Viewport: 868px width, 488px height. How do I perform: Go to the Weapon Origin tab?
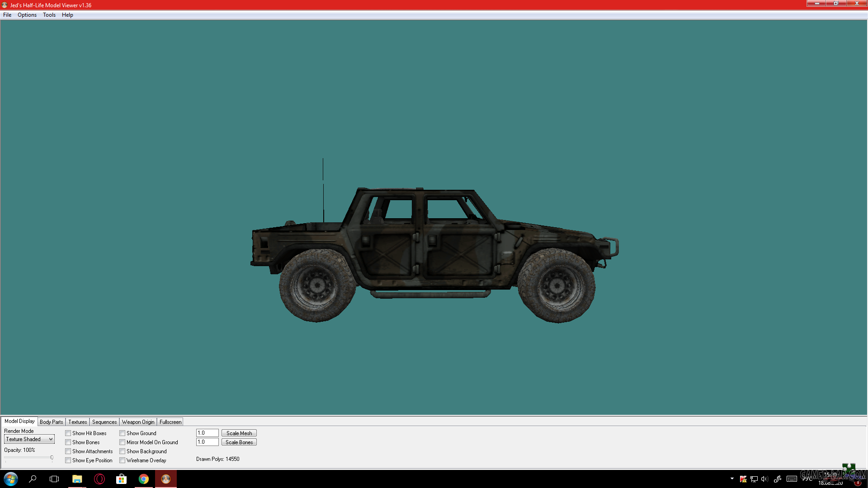click(x=138, y=422)
